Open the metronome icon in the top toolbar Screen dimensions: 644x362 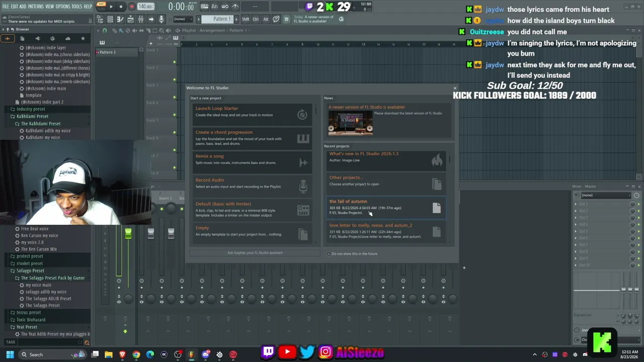[235, 7]
